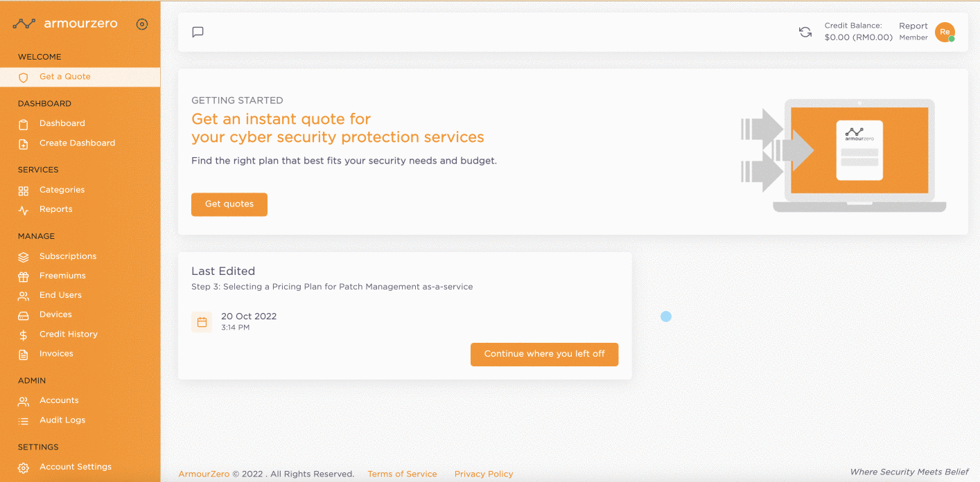This screenshot has height=482, width=980.
Task: Open the chat message icon in top bar
Action: point(198,32)
